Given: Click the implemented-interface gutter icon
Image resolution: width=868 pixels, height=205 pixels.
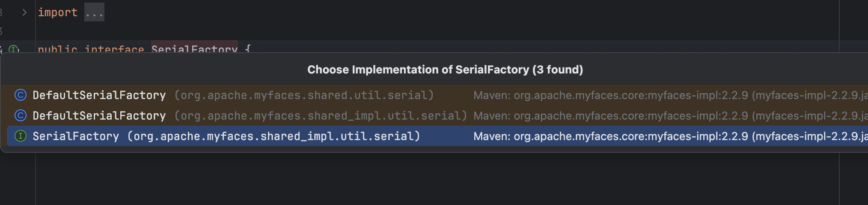Looking at the screenshot, I should [14, 50].
